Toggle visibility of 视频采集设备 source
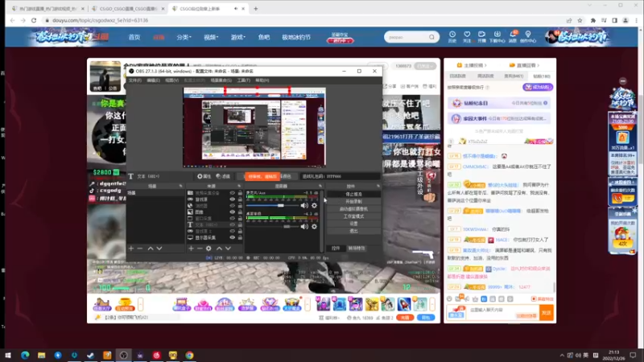The height and width of the screenshot is (362, 644). 233,193
